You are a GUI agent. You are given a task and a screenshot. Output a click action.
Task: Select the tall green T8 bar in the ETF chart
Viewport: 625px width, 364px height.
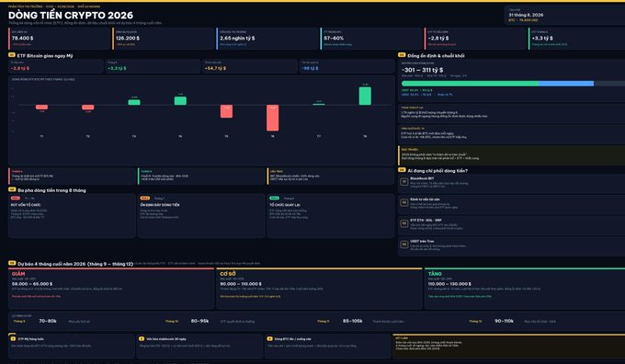coord(365,97)
